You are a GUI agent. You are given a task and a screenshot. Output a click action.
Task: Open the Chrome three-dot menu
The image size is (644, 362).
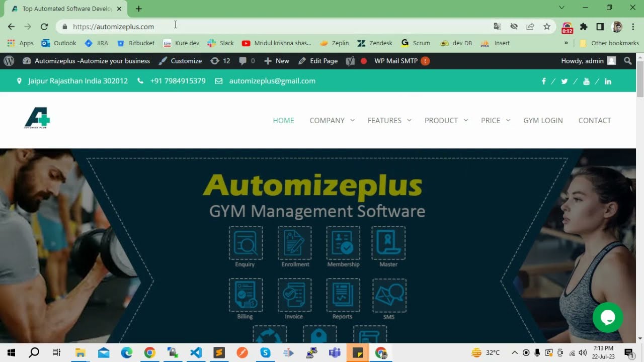pyautogui.click(x=633, y=27)
